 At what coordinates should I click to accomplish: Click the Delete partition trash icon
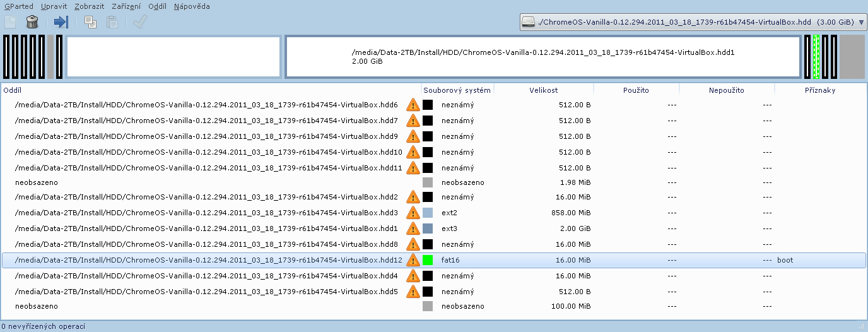[x=32, y=22]
